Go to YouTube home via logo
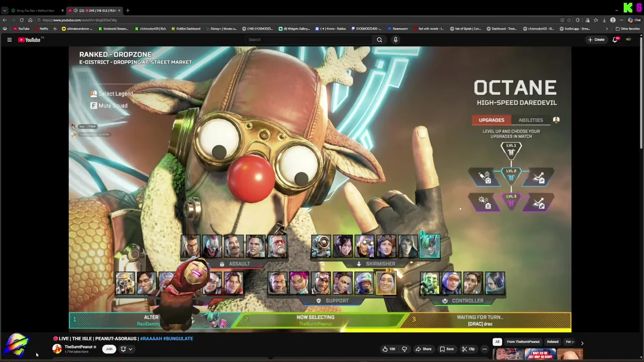644x362 pixels. coord(29,40)
